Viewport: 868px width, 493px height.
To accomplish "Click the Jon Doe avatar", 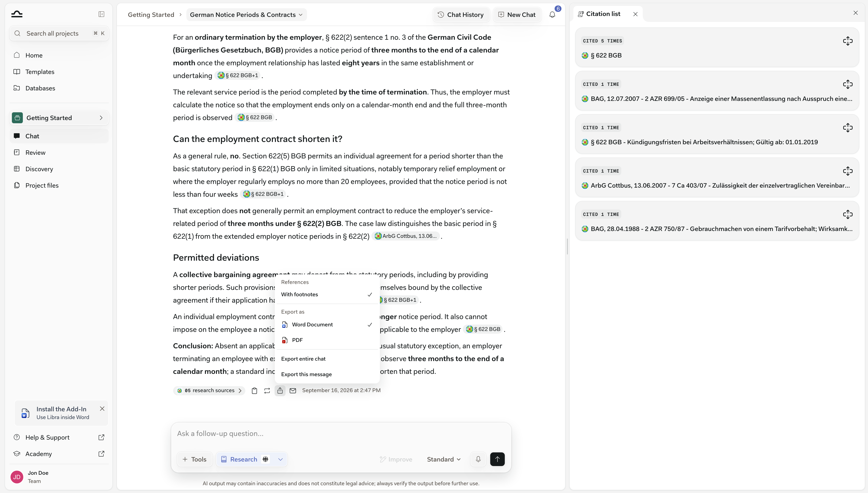I will tap(17, 477).
